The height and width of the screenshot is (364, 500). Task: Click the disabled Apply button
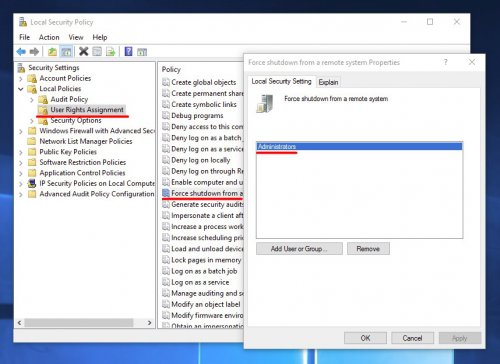pos(460,338)
